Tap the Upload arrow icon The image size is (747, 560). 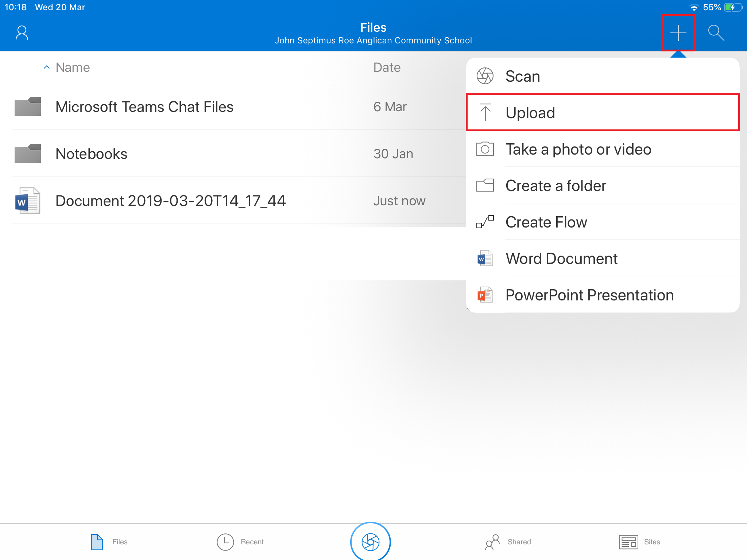tap(485, 112)
